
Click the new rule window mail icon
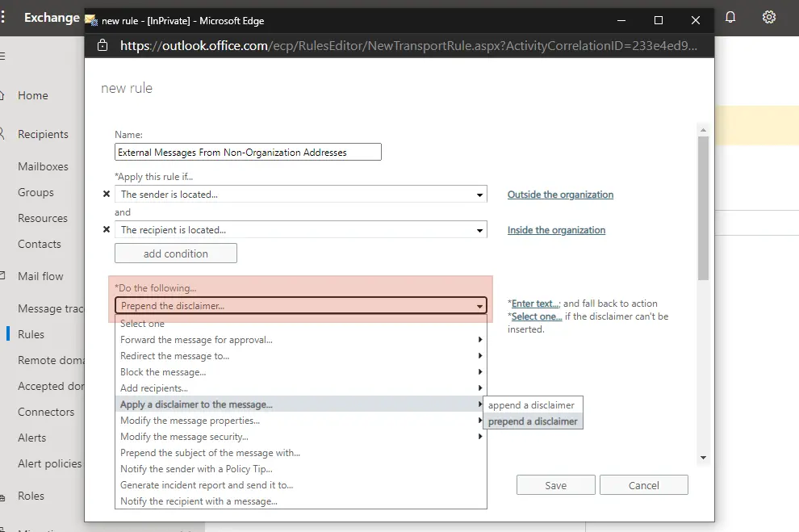(x=90, y=20)
